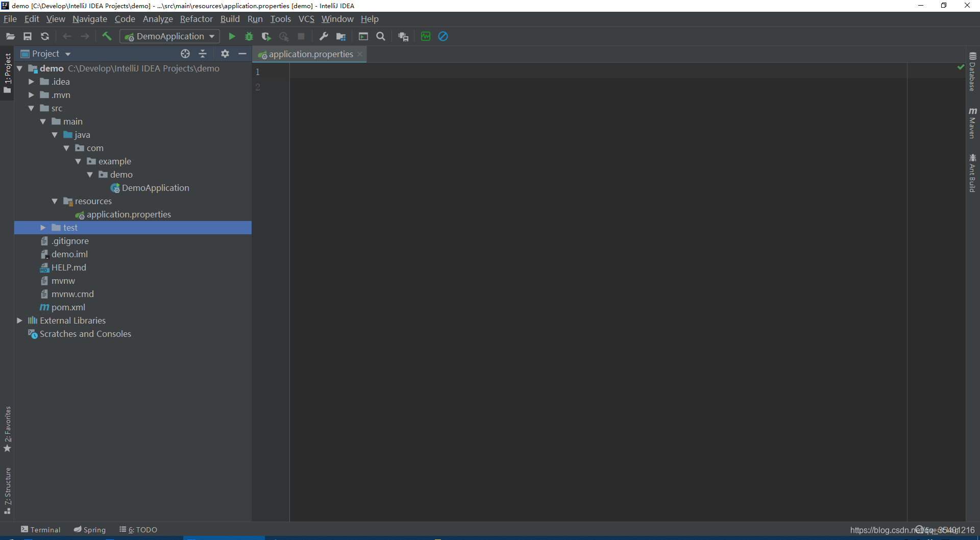
Task: Open Maven tool window on right edge
Action: point(973,123)
